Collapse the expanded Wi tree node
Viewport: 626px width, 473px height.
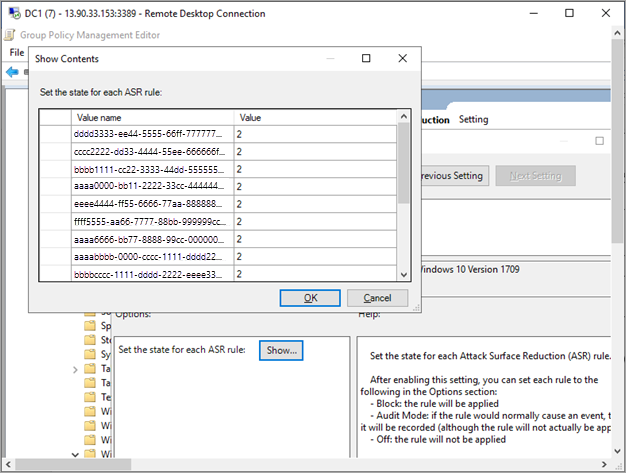(x=75, y=454)
